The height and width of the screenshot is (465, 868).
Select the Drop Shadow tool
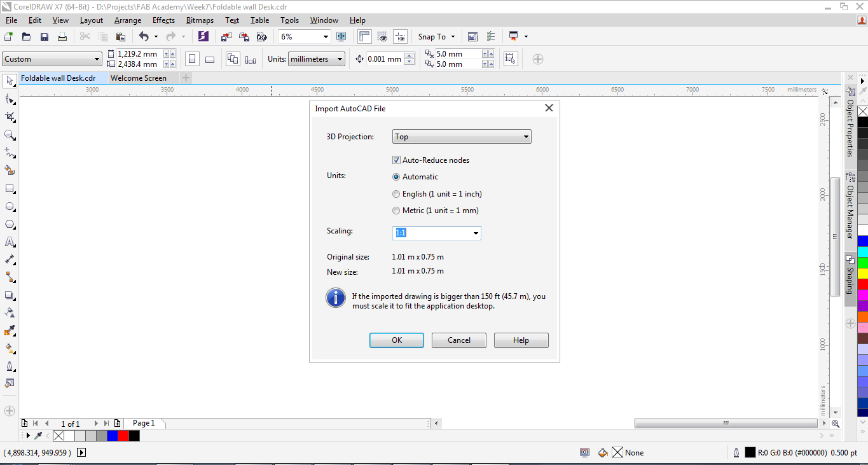(x=10, y=295)
